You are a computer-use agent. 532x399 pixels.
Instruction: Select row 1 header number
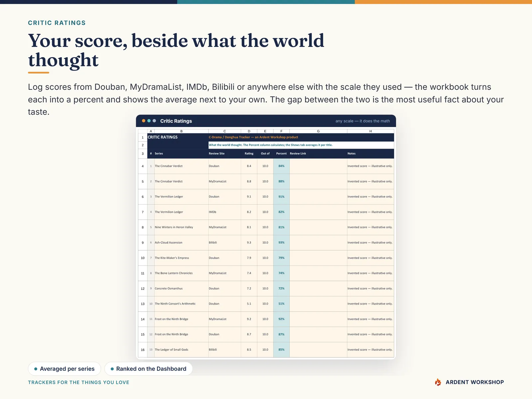point(143,137)
